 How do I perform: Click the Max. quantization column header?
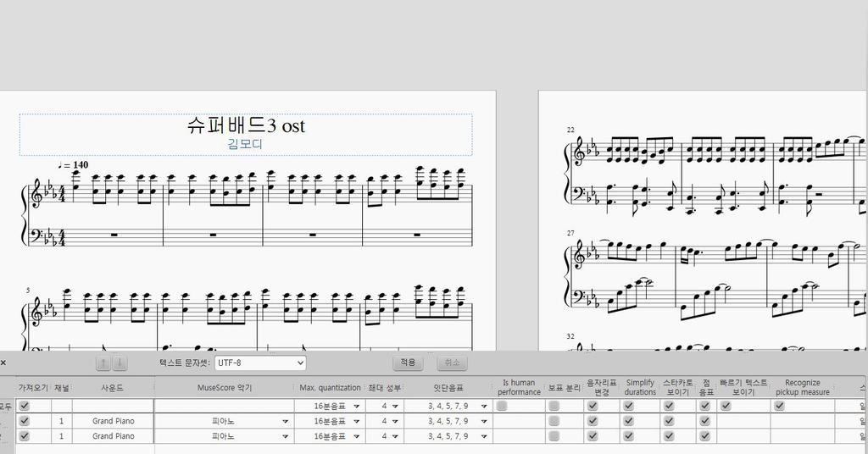point(330,388)
